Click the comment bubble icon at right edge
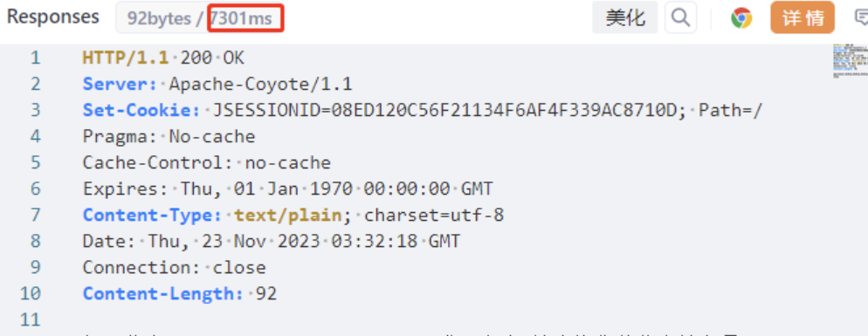This screenshot has height=336, width=868. tap(861, 18)
